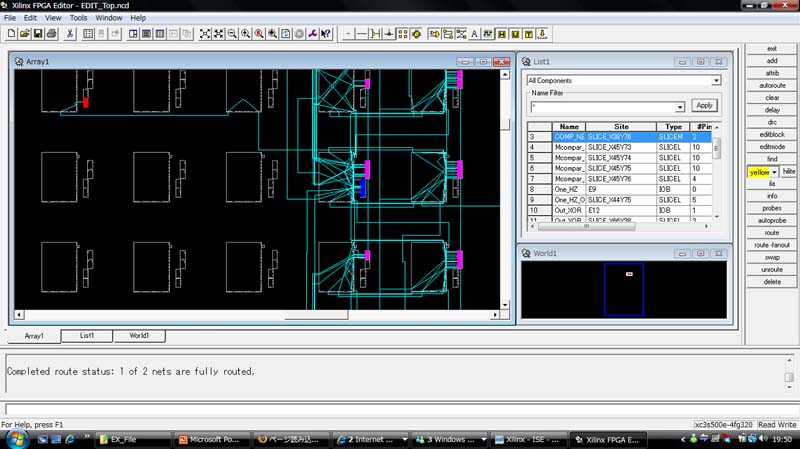This screenshot has height=449, width=800.
Task: Click the Print toolbar icon
Action: 52,34
